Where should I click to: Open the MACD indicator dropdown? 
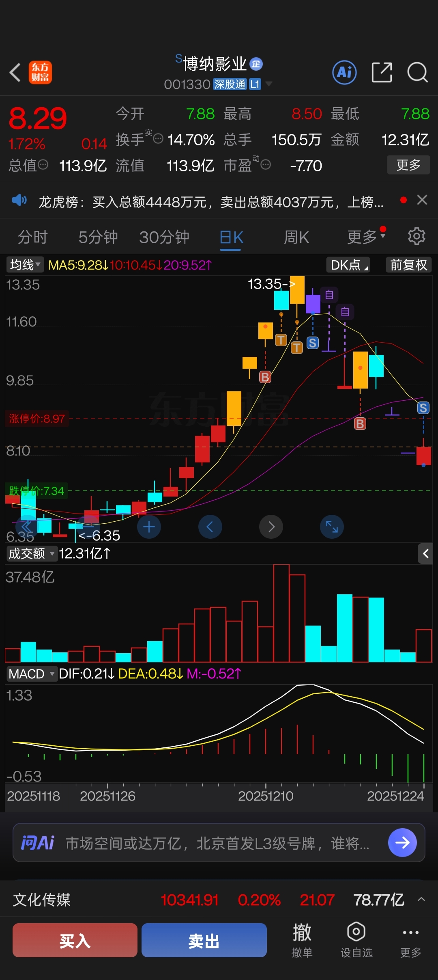coord(32,674)
